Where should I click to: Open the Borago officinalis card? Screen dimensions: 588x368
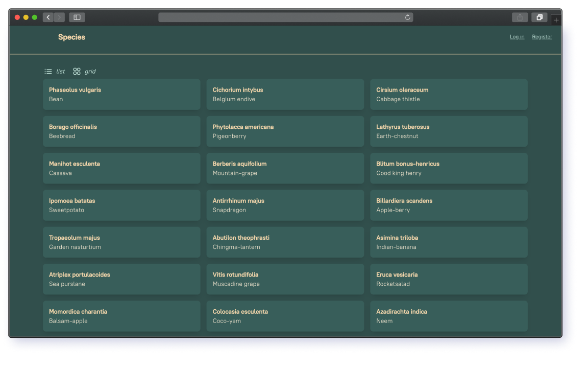pos(122,131)
